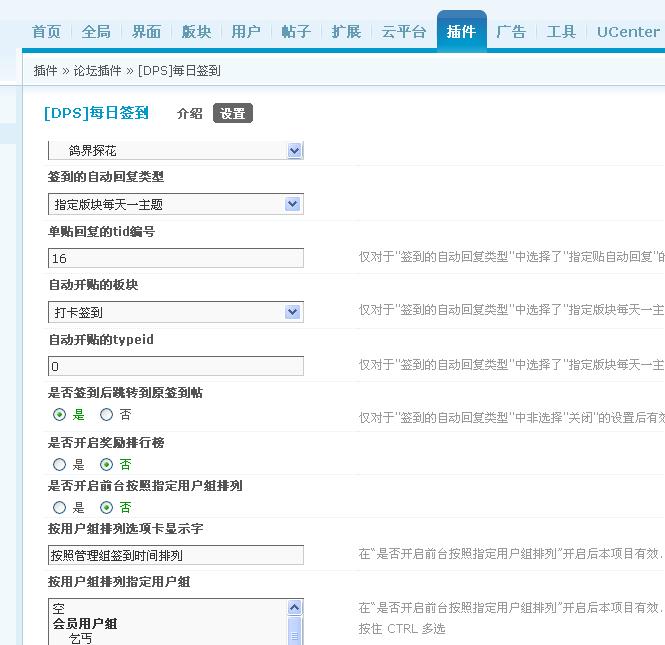Click the user group list scrollbar thumb
The image size is (665, 645).
point(294,631)
